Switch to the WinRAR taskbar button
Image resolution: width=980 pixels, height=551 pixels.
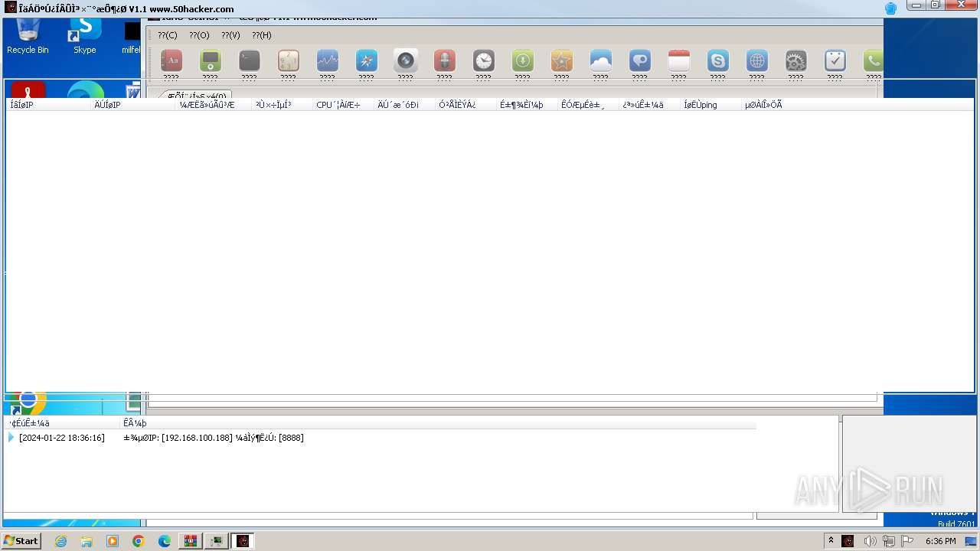tap(190, 541)
